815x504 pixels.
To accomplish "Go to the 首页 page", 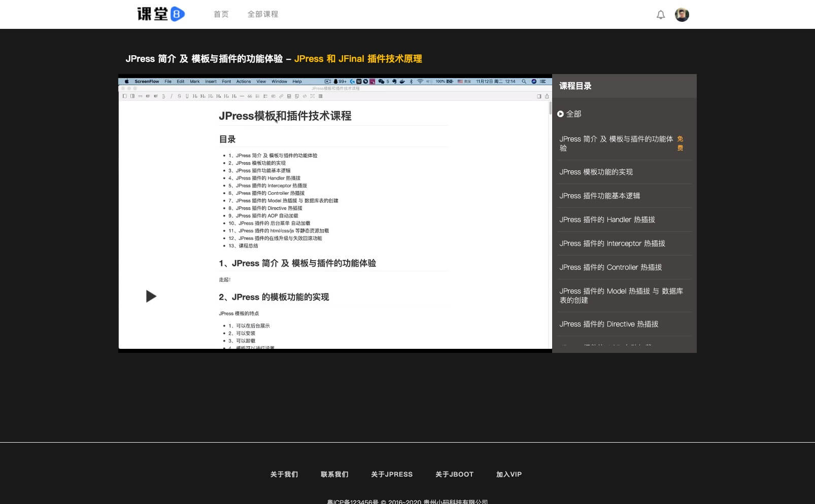I will click(x=221, y=14).
